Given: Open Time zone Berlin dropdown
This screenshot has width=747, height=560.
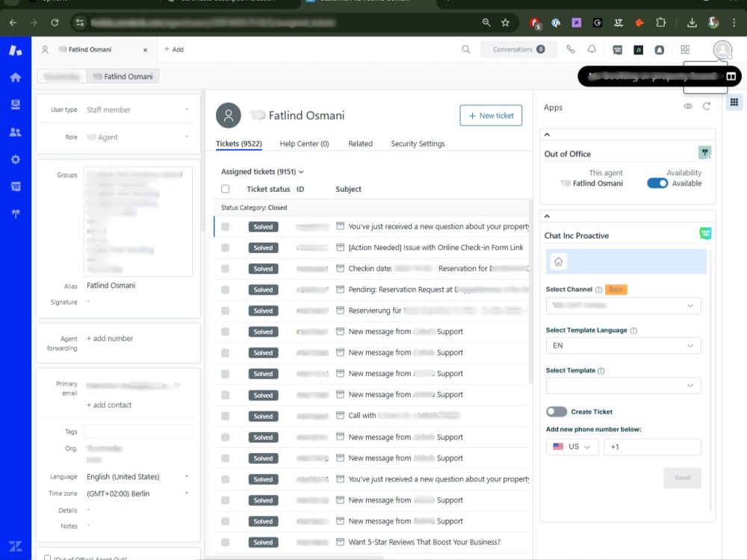Looking at the screenshot, I should click(x=138, y=494).
